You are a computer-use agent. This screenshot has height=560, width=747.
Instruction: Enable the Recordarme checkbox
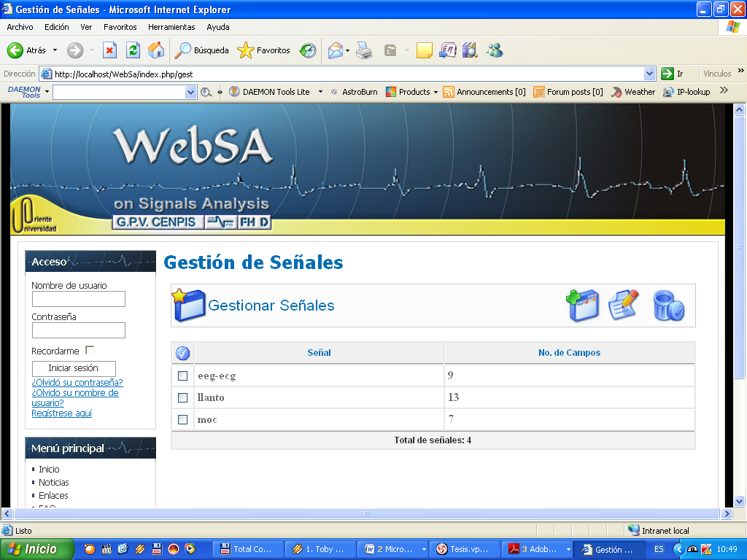coord(90,351)
